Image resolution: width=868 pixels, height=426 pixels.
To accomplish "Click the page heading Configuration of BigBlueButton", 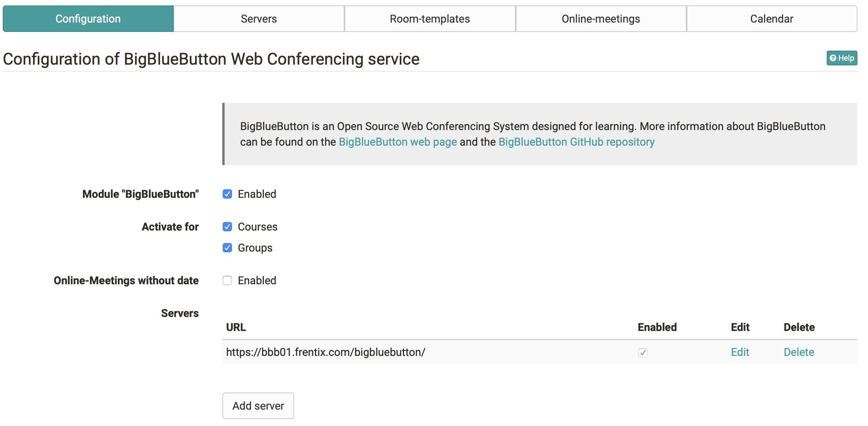I will click(x=211, y=59).
